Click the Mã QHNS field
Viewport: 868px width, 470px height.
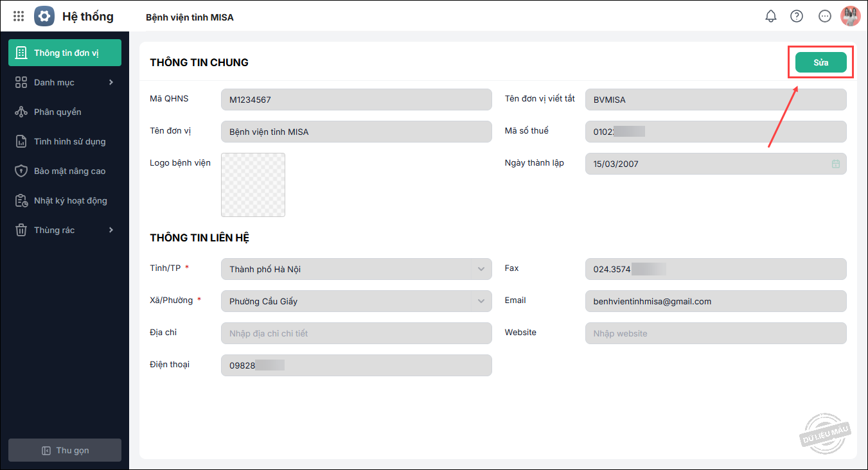357,100
